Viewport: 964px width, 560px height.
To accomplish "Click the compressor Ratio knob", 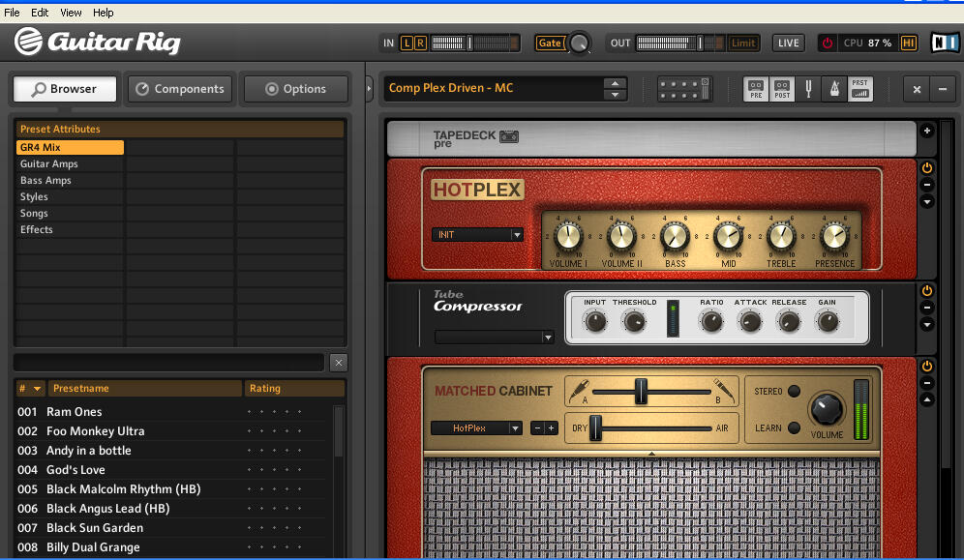I will 711,321.
